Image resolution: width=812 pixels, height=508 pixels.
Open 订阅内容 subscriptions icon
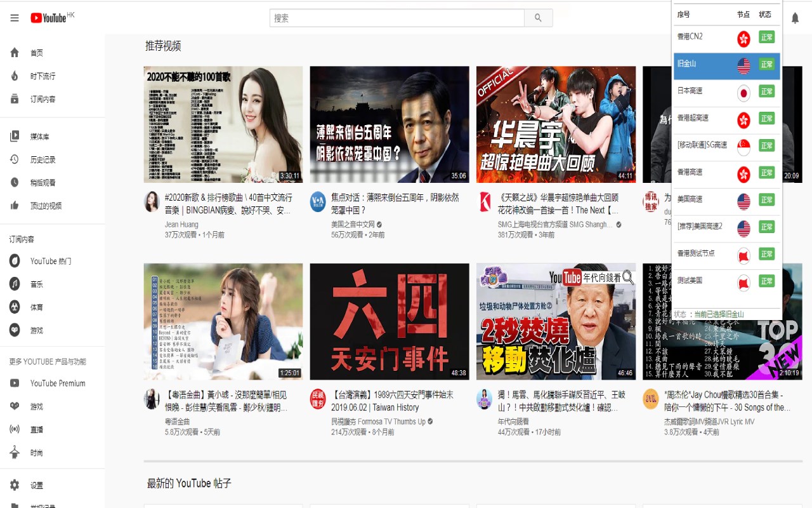click(15, 99)
